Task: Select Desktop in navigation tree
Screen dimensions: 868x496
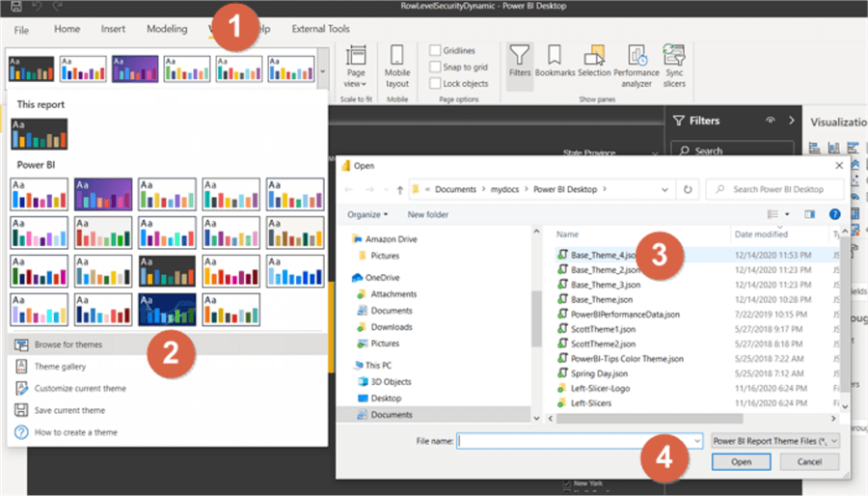Action: (386, 398)
